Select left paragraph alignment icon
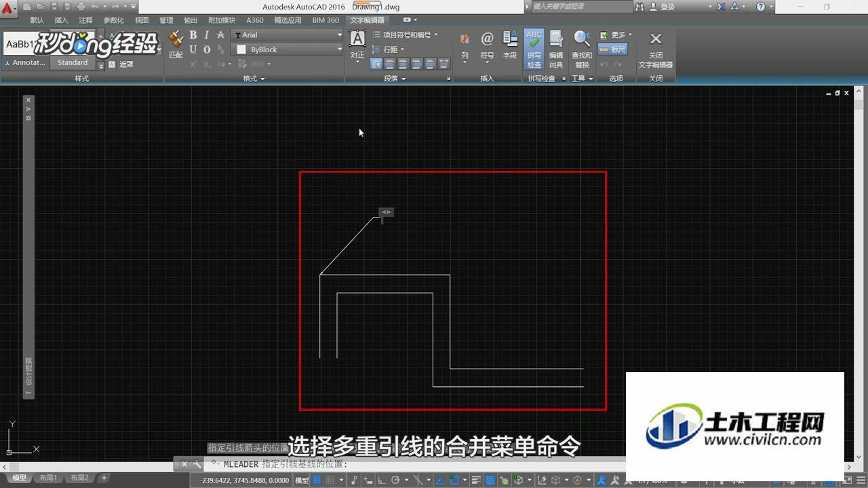Viewport: 868px width, 488px height. [x=390, y=64]
